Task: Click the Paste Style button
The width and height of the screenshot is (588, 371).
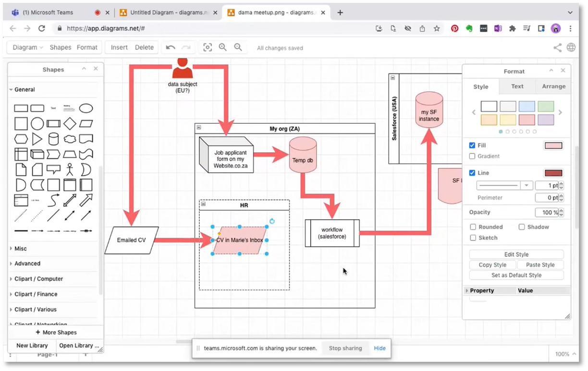Action: [x=540, y=264]
